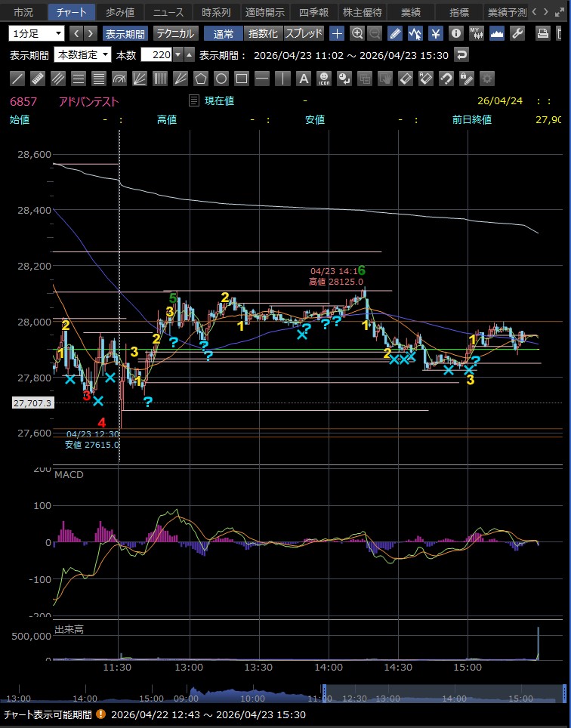Select the trend line drawing tool
Image resolution: width=571 pixels, height=728 pixels.
tap(18, 79)
